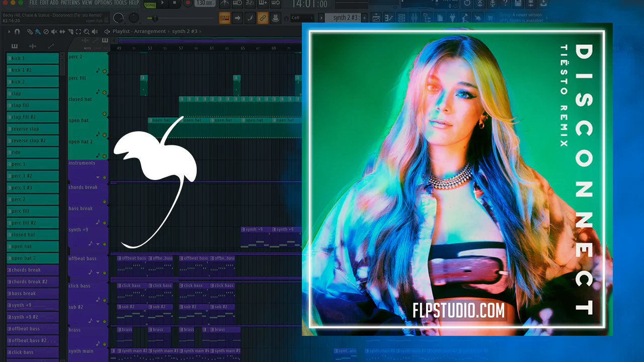
Task: Select the chords break pattern in picker
Action: click(32, 270)
